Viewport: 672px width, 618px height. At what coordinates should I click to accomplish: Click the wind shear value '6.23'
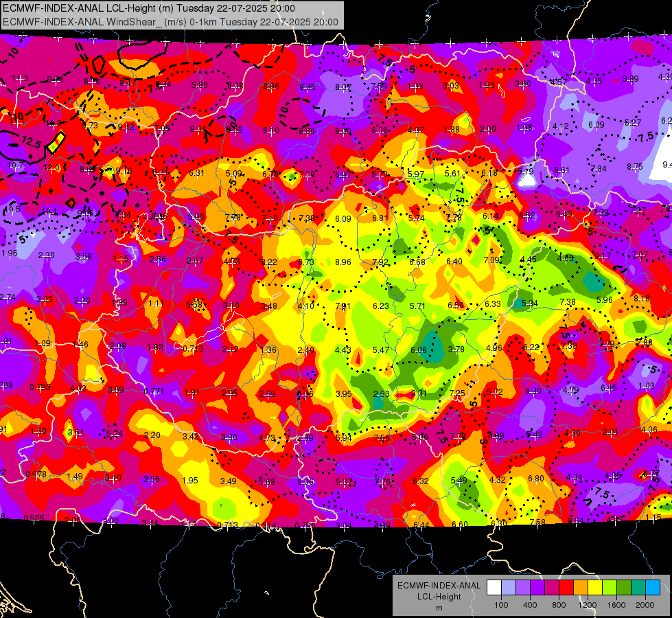[x=380, y=306]
